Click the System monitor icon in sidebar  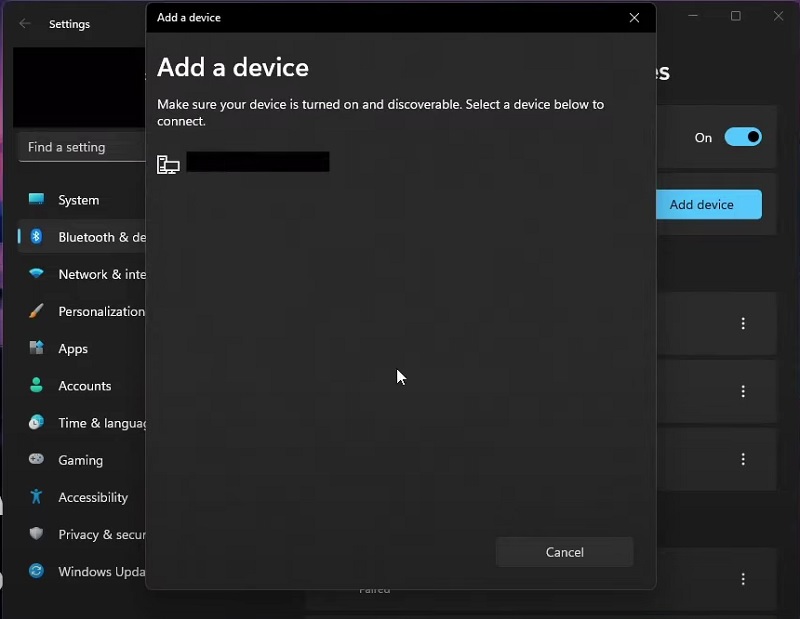pos(36,200)
